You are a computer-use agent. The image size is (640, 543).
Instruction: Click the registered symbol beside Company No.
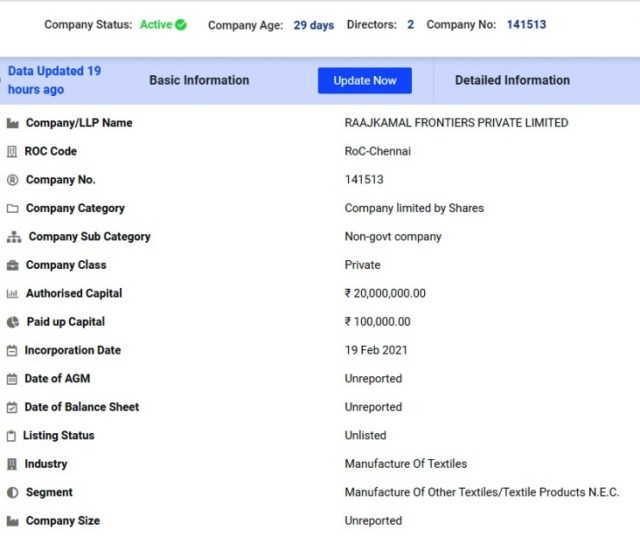tap(13, 180)
